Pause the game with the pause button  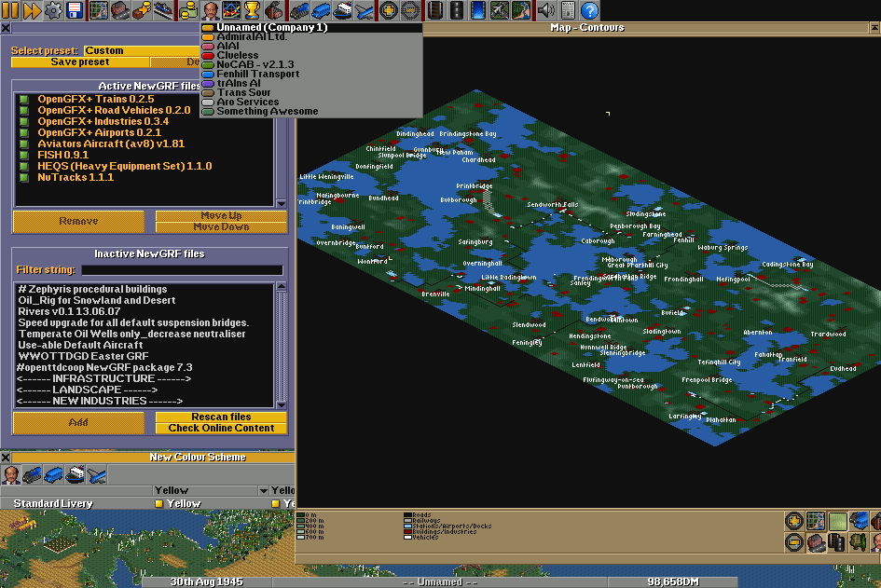pos(10,10)
